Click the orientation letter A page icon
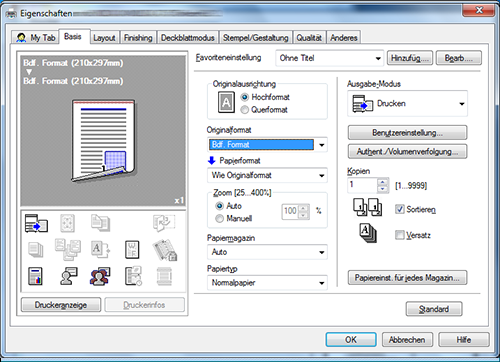The height and width of the screenshot is (362, 500). point(226,102)
